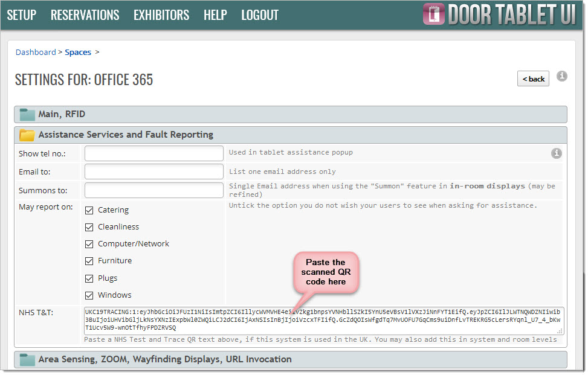Screen dimensions: 588x375
Task: Untick the Catering checkbox
Action: 89,210
